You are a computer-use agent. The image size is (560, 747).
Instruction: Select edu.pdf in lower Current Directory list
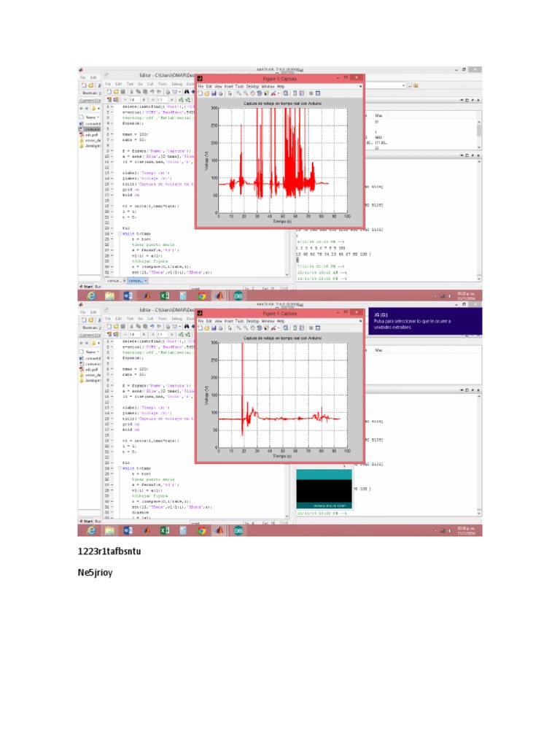(x=90, y=369)
